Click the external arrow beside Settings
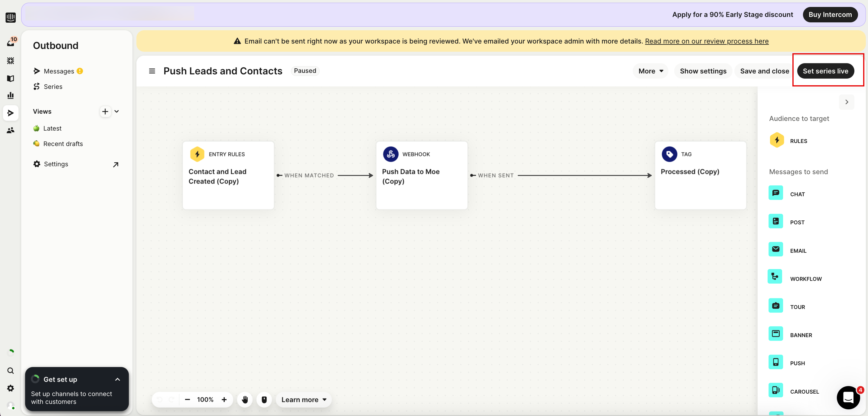868x416 pixels. [116, 164]
